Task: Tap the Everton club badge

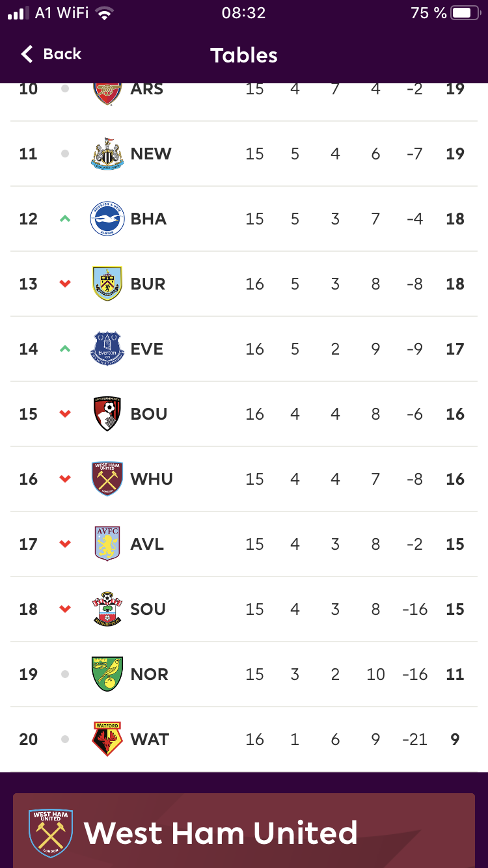Action: click(x=107, y=349)
